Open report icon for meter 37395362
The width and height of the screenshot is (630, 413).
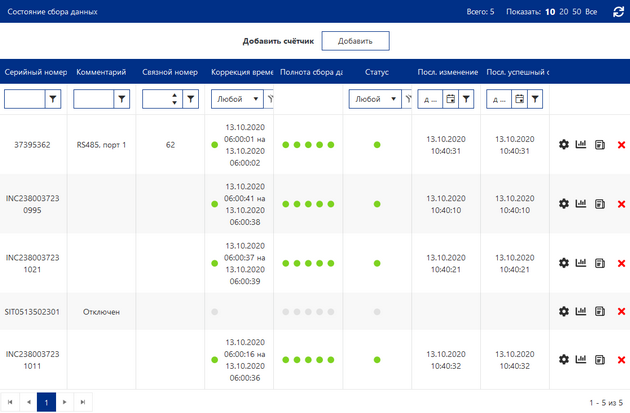click(600, 145)
